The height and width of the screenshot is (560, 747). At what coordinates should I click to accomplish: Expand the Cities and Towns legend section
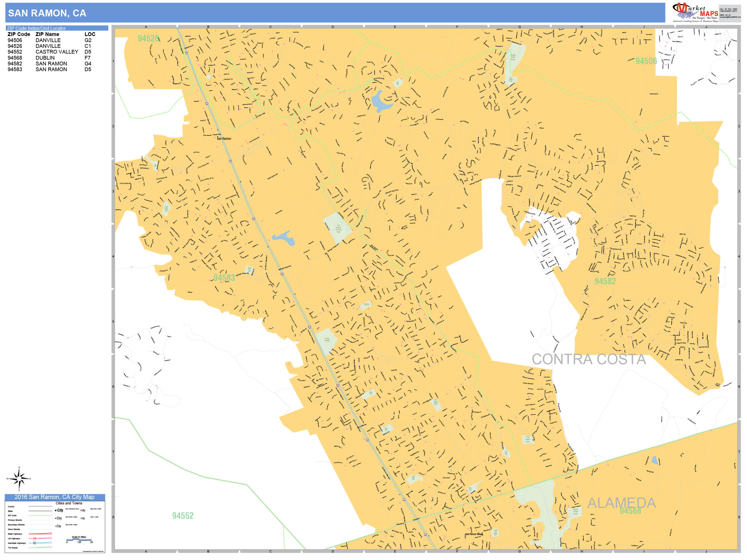coord(69,503)
